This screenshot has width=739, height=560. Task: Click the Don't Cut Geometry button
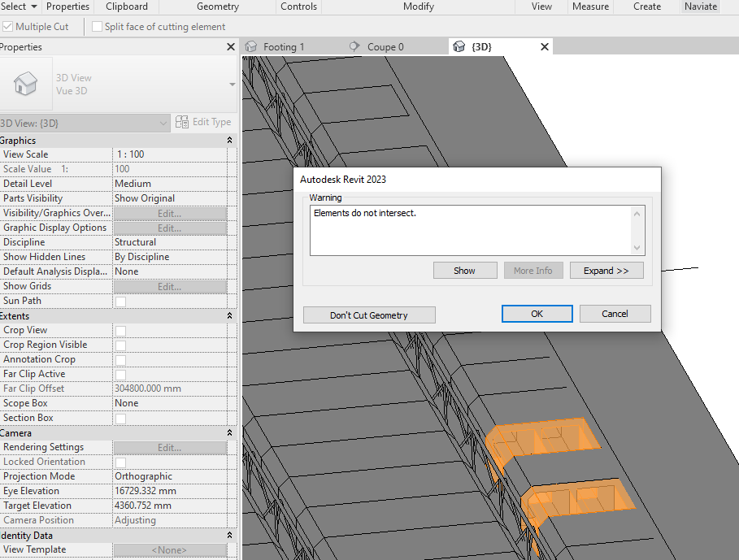(x=369, y=315)
